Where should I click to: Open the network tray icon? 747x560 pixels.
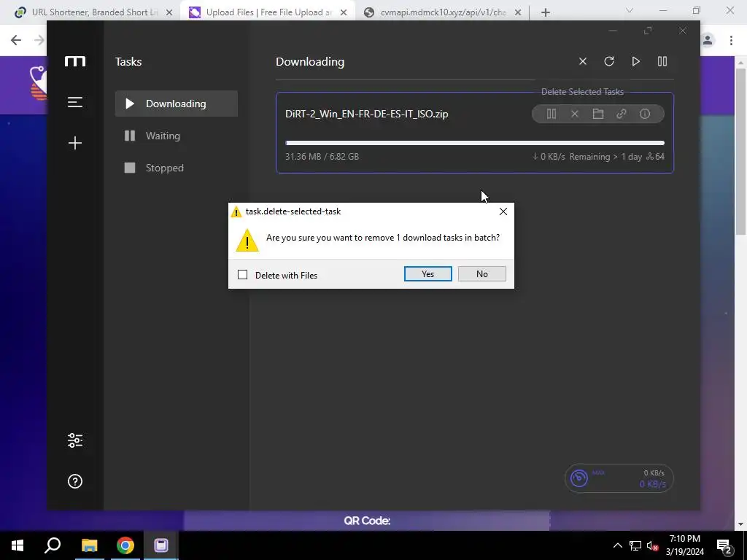[635, 545]
